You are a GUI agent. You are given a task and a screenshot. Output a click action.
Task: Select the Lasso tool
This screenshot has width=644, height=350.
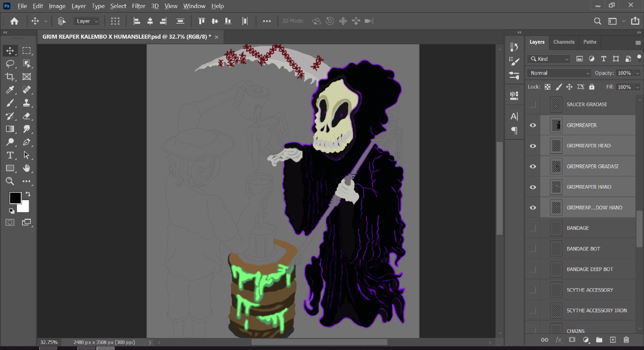coord(10,64)
